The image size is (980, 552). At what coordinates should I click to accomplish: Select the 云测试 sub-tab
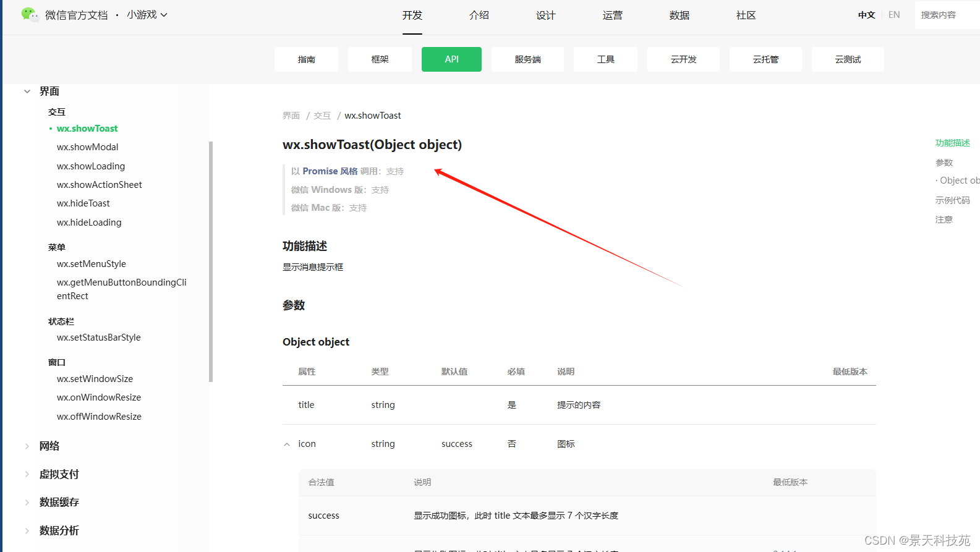848,59
